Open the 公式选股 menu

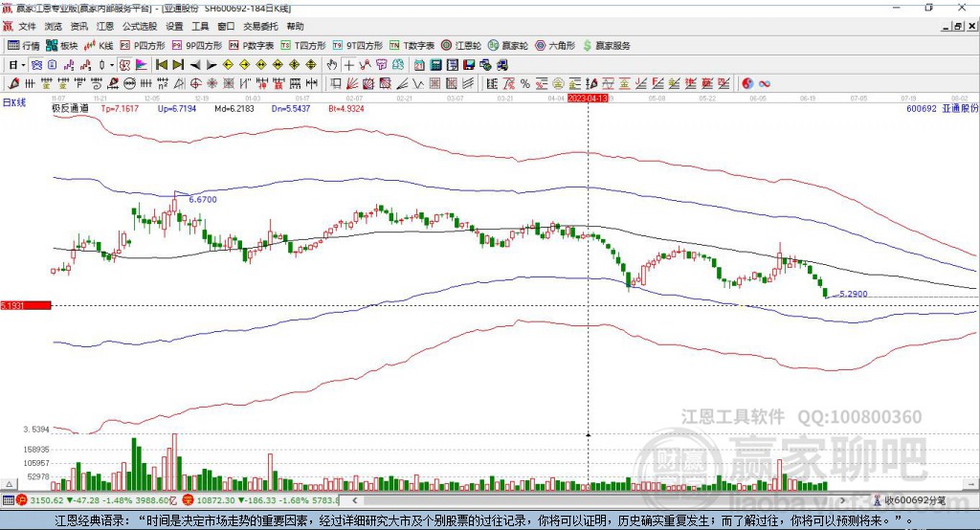140,26
